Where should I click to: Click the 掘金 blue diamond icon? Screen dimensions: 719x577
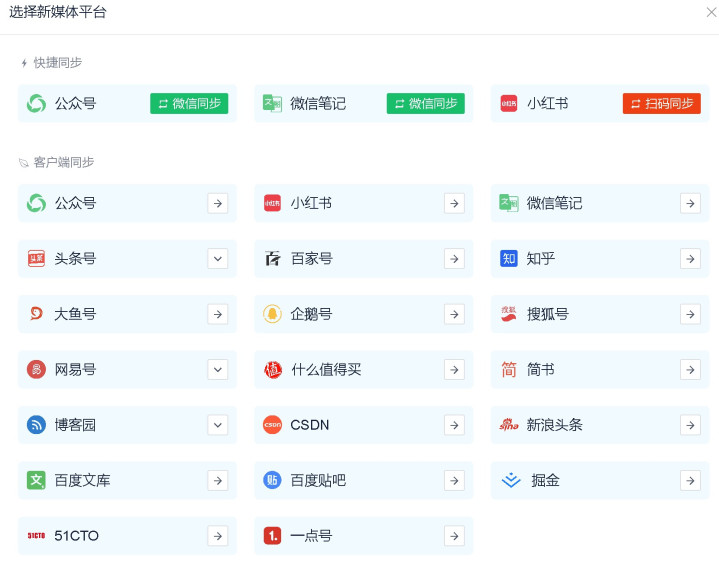[510, 481]
